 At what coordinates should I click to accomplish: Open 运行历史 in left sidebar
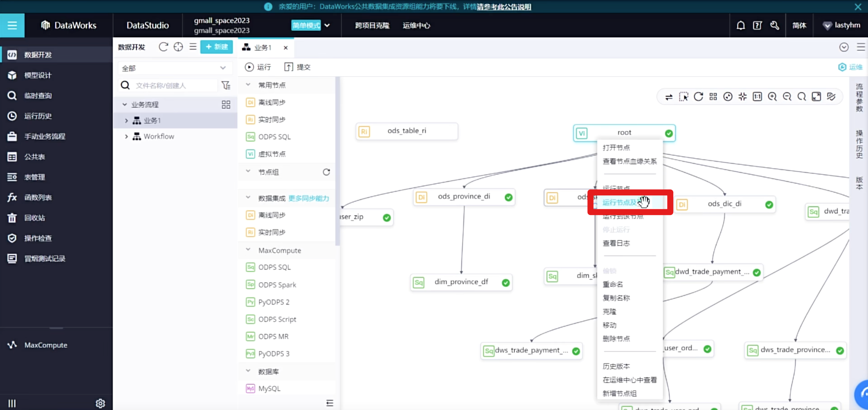[x=38, y=116]
